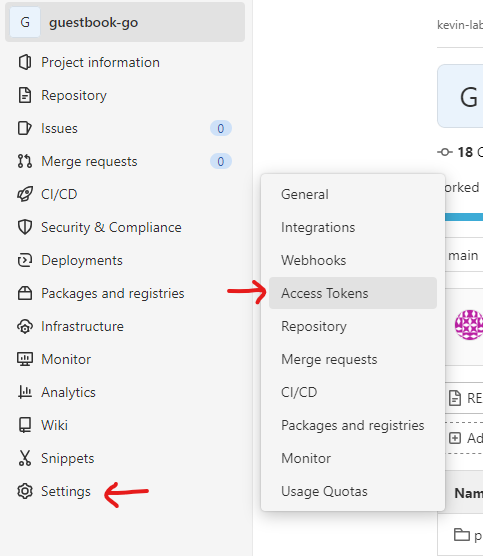Open the guestbook-go project header

coord(125,22)
